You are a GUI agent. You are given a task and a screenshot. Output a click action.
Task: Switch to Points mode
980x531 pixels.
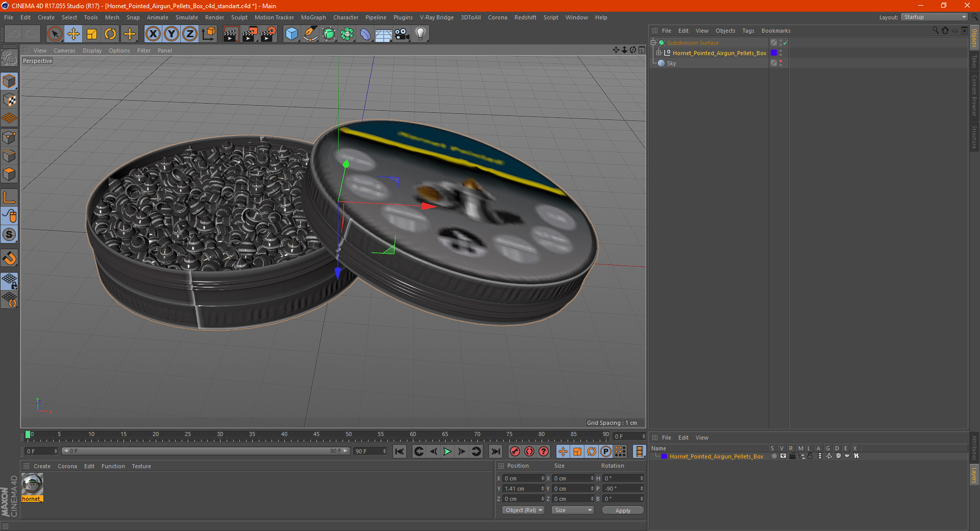click(10, 137)
